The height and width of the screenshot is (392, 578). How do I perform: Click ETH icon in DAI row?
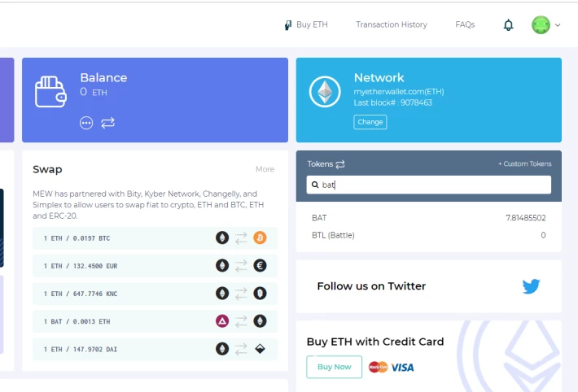[222, 349]
